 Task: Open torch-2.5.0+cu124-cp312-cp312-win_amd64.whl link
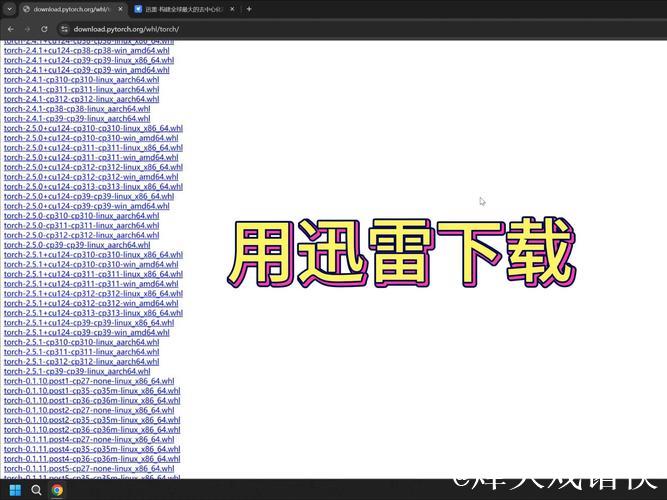91,177
